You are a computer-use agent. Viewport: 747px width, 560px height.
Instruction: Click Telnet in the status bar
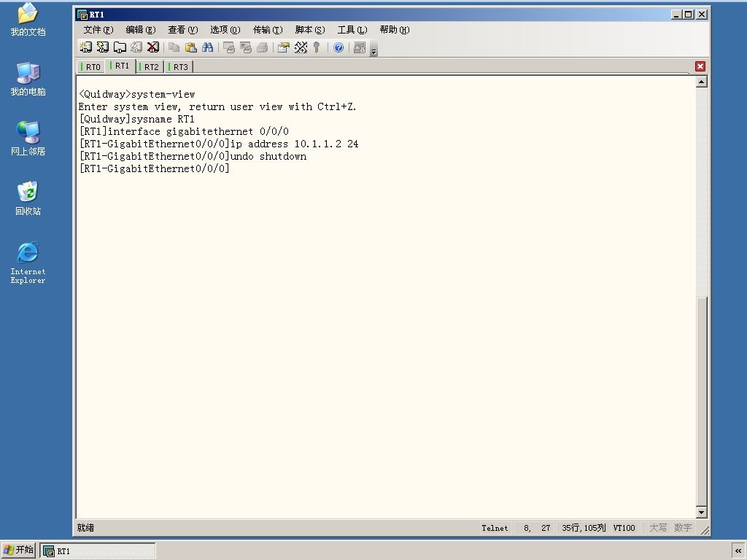[495, 528]
